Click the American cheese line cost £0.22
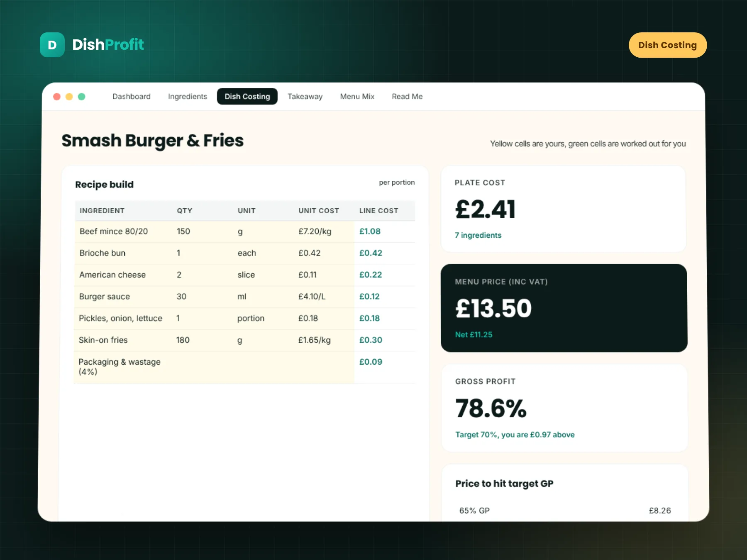747x560 pixels. (x=371, y=275)
